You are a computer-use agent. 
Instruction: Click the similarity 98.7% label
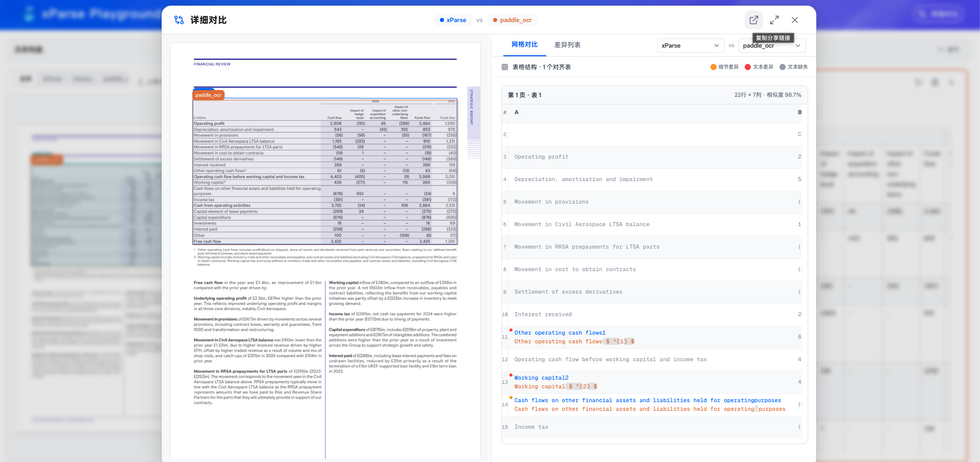tap(784, 95)
